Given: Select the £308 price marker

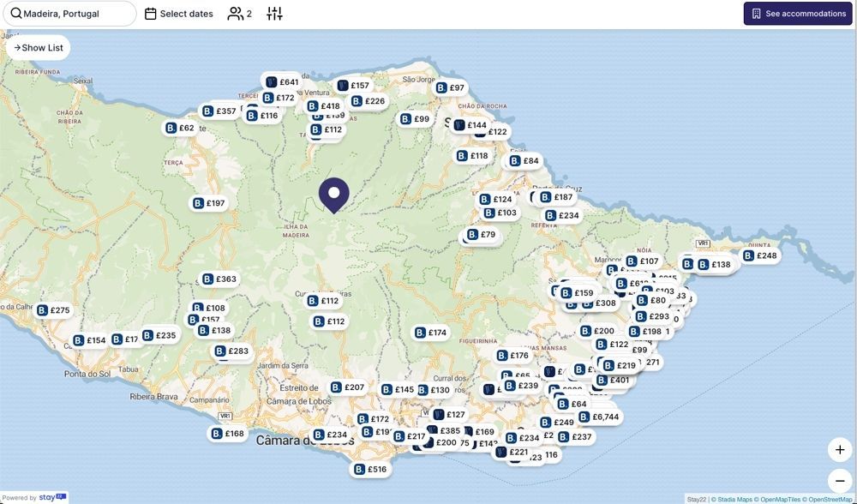Looking at the screenshot, I should click(x=600, y=303).
